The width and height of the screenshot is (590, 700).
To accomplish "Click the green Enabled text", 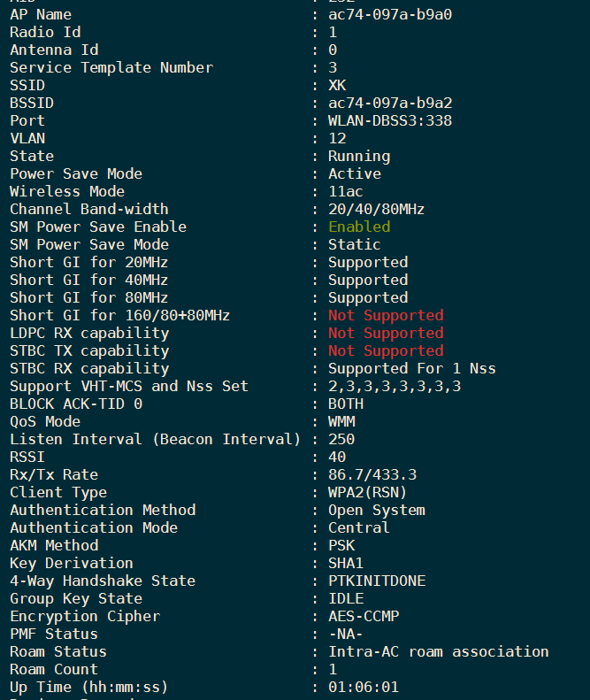I will (359, 227).
